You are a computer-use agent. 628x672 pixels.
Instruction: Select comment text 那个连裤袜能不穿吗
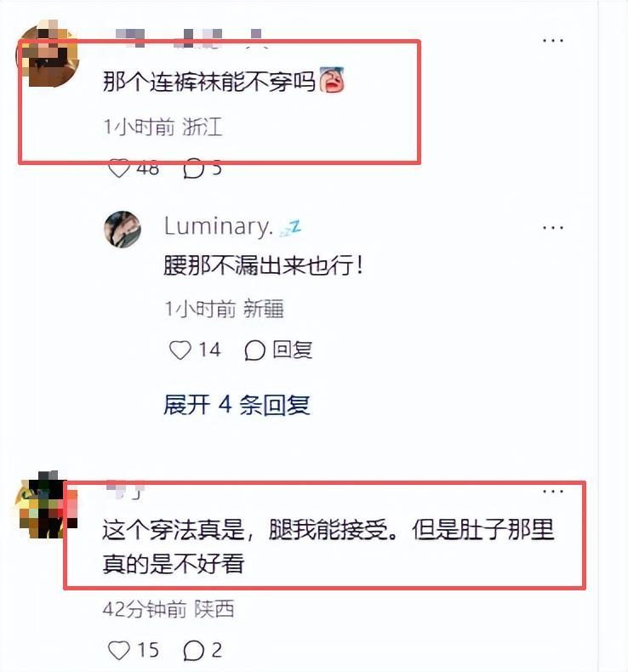(209, 81)
